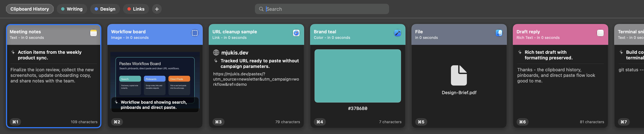
Task: Select the ⌘2 shortcut badge
Action: click(x=117, y=122)
